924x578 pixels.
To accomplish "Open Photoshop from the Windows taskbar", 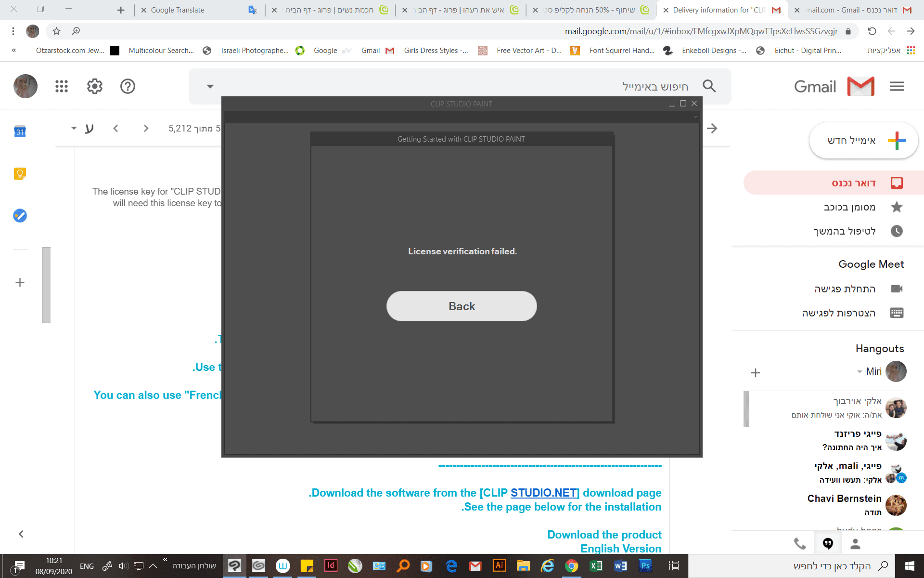I will tap(645, 565).
